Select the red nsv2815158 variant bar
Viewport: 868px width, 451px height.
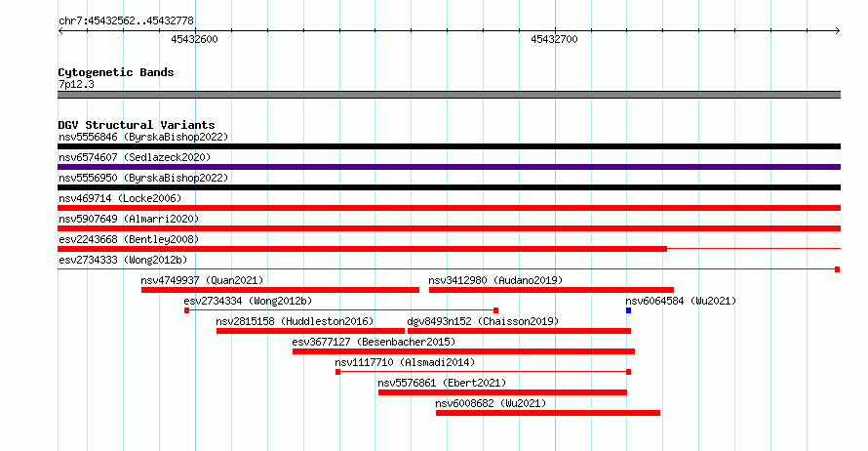tap(310, 331)
